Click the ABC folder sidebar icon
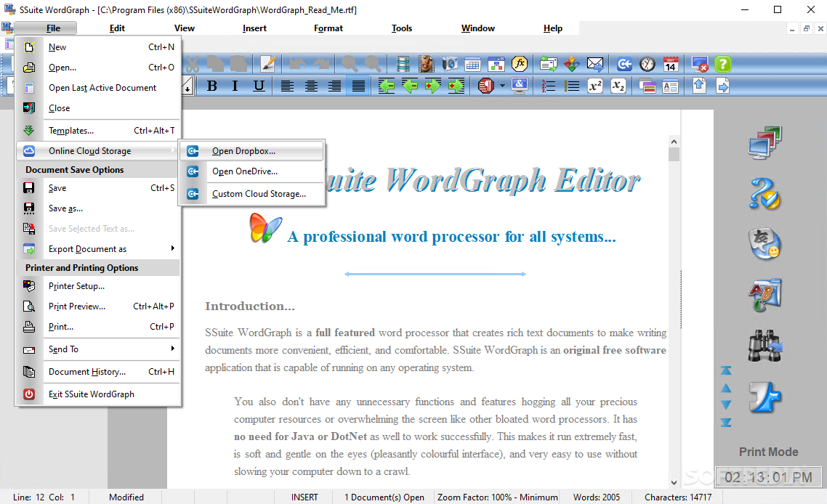Image resolution: width=827 pixels, height=504 pixels. (x=765, y=295)
